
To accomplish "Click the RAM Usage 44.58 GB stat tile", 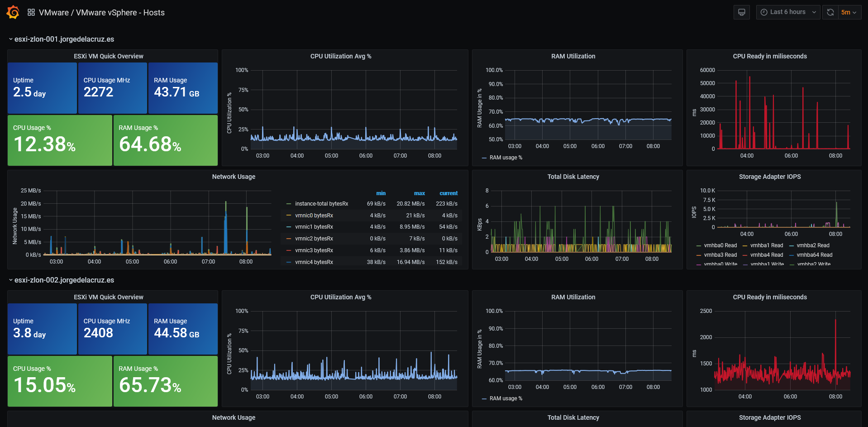I will tap(183, 329).
